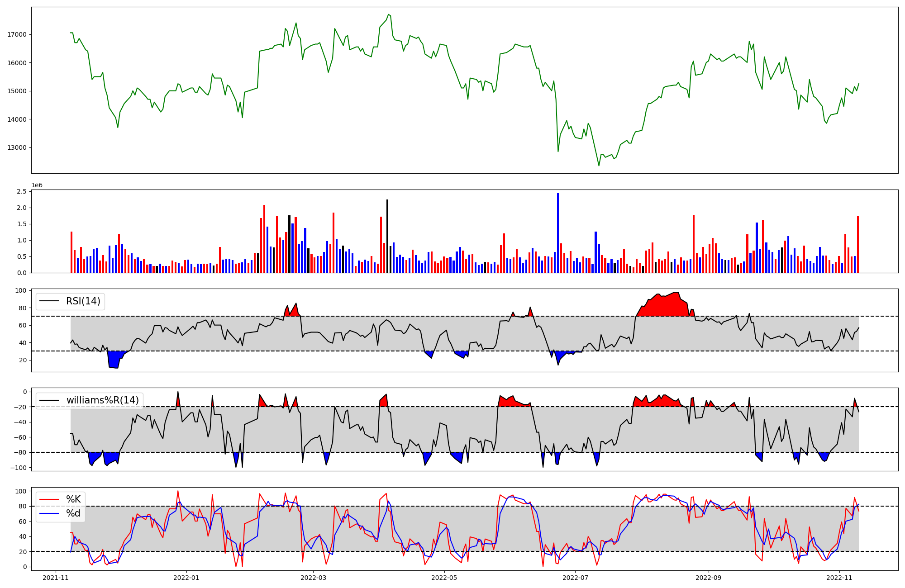The image size is (905, 588).
Task: Click the 2022-01 date tick label
Action: click(186, 578)
